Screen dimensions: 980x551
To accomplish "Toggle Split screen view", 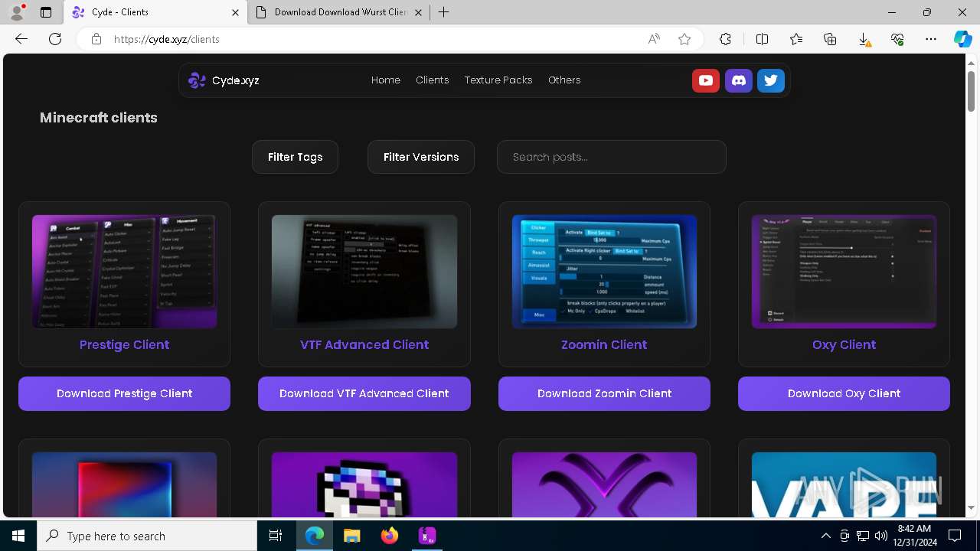I will point(762,39).
